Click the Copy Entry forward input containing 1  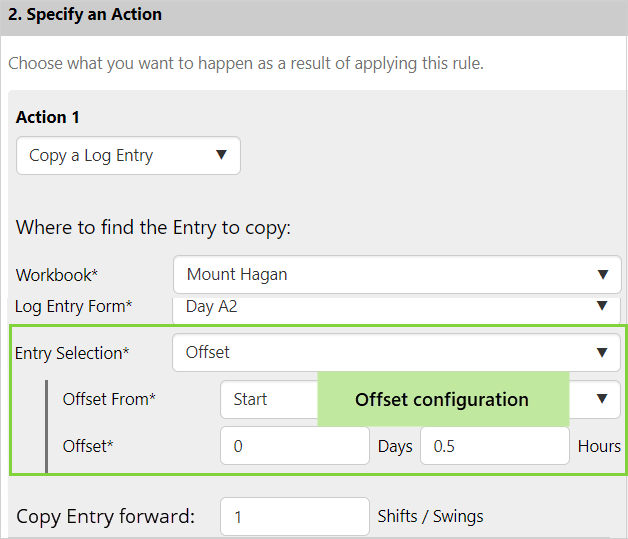294,517
